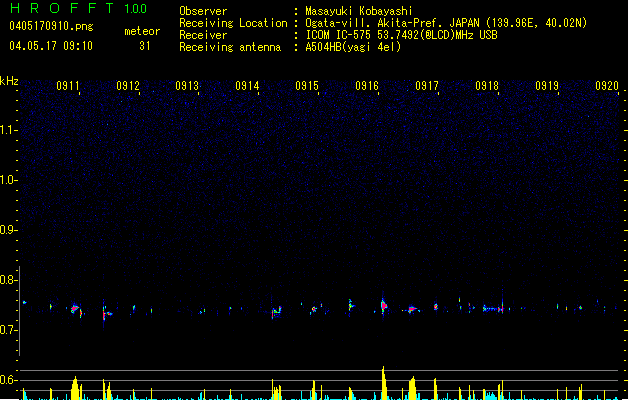The width and height of the screenshot is (629, 400).
Task: Click the 0913 time marker
Action: tap(187, 86)
